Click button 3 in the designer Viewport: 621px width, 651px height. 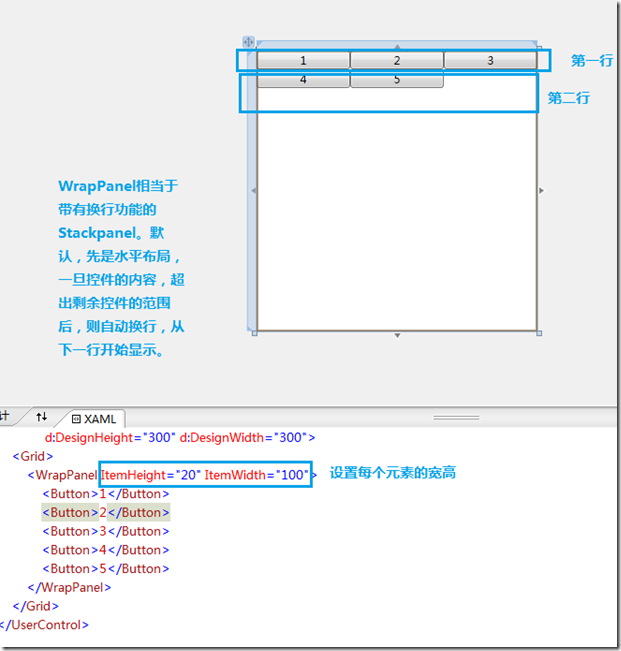(490, 61)
